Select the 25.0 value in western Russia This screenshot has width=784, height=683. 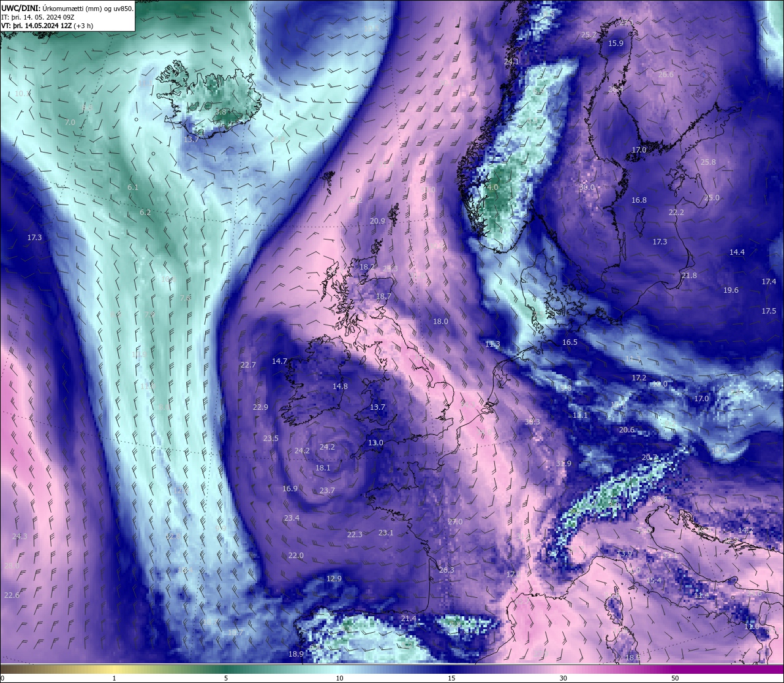712,198
